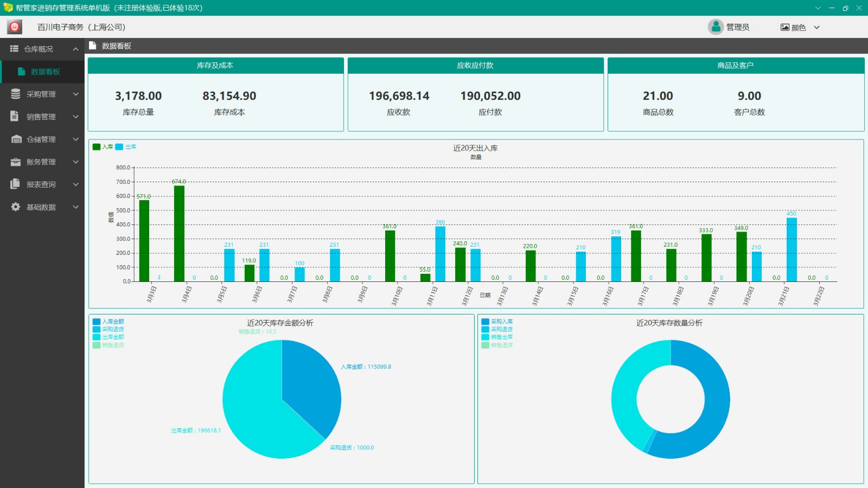Toggle 入库金额 legend in the pie chart
The height and width of the screenshot is (488, 868).
coord(108,322)
